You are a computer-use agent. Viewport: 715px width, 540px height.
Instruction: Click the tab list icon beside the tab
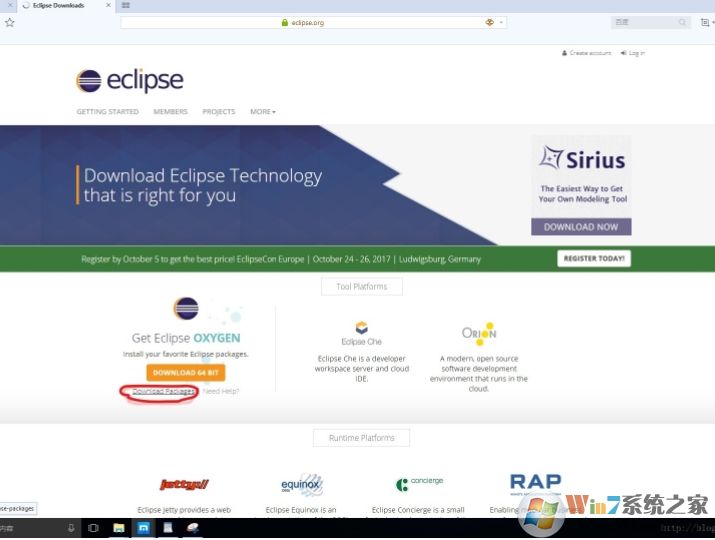pyautogui.click(x=126, y=5)
